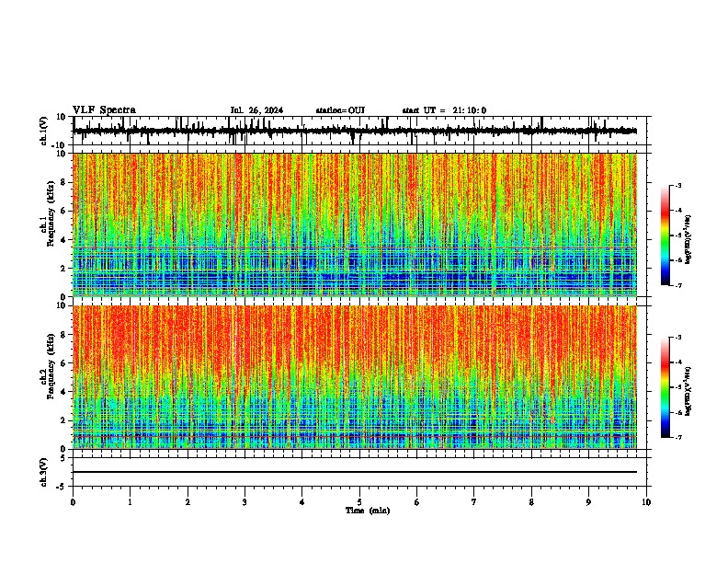
Task: Click the -4 tick on ch.2 color bar
Action: click(678, 362)
